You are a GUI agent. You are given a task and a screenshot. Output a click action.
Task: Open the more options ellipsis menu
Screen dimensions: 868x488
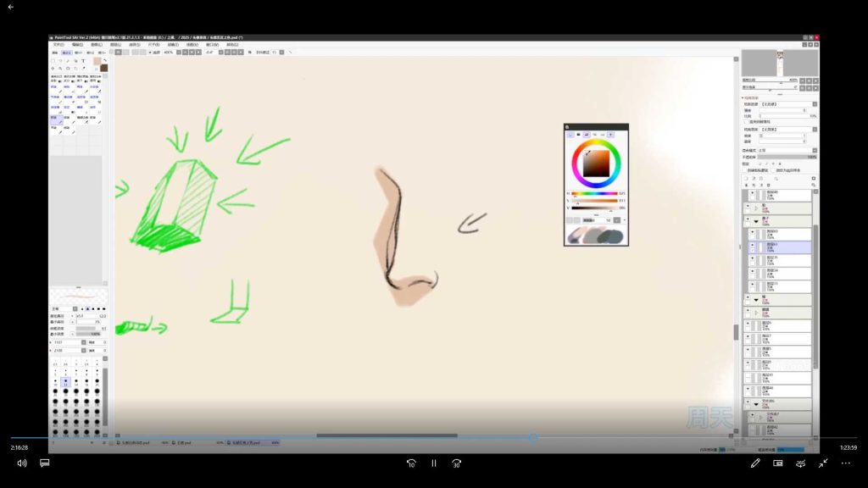(x=845, y=463)
